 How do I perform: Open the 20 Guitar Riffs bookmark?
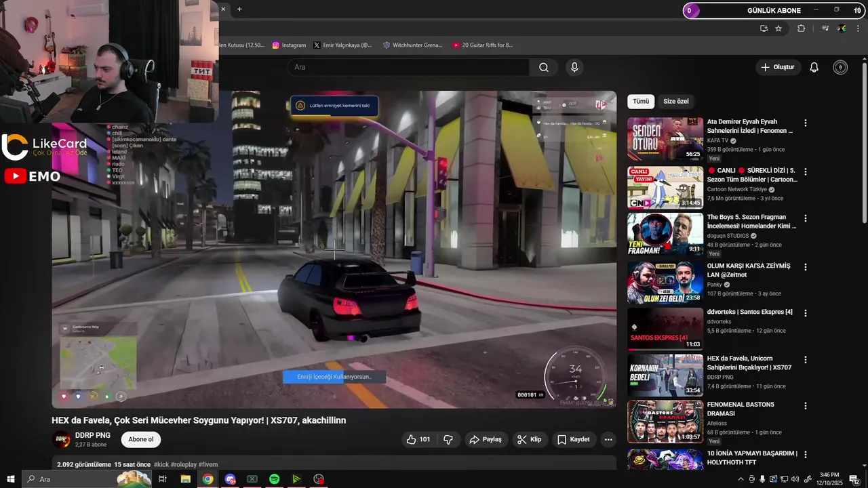[483, 45]
